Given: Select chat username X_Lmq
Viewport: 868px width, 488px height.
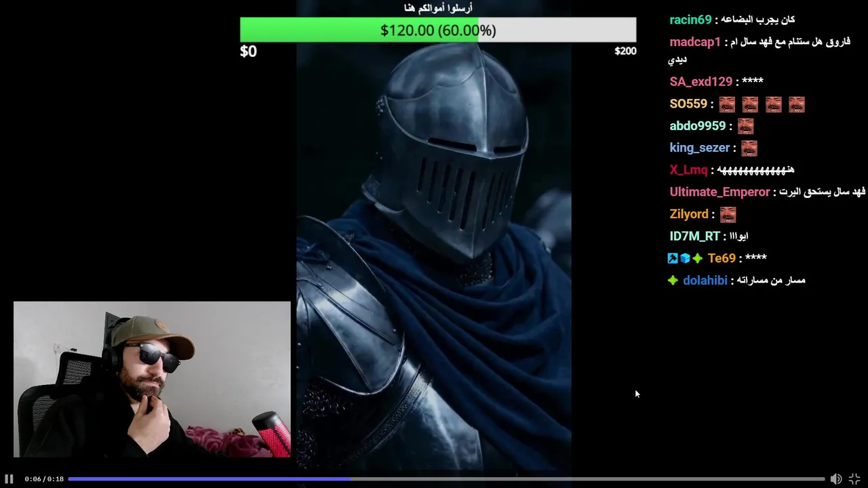Looking at the screenshot, I should click(688, 170).
